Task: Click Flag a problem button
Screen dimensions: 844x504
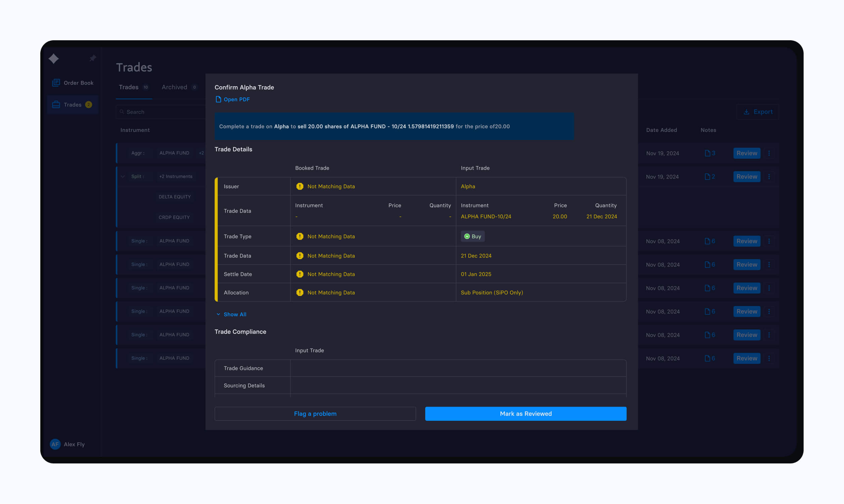Action: tap(315, 414)
